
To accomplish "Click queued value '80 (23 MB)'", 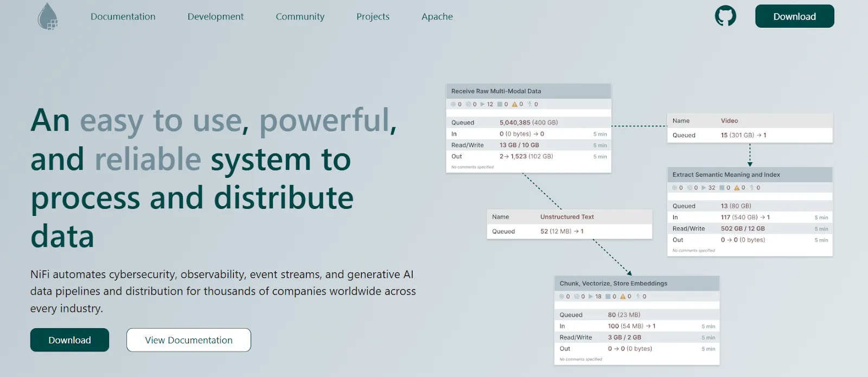I will 624,315.
